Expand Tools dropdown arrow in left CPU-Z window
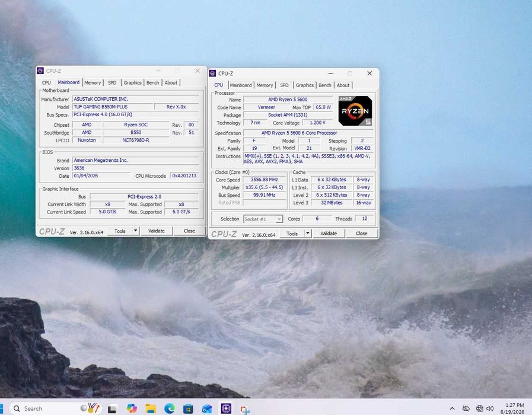 click(x=135, y=231)
